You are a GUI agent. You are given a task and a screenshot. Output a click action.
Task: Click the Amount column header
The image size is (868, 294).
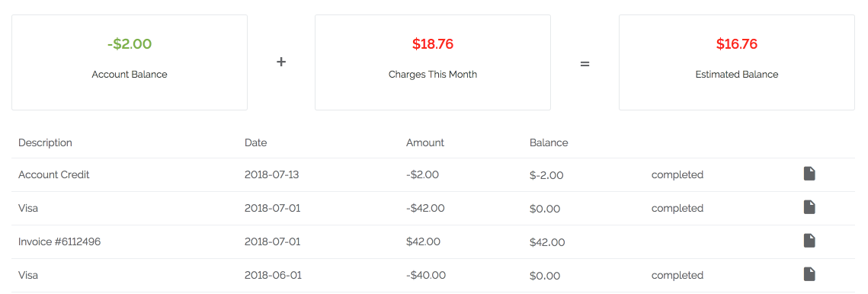point(425,143)
